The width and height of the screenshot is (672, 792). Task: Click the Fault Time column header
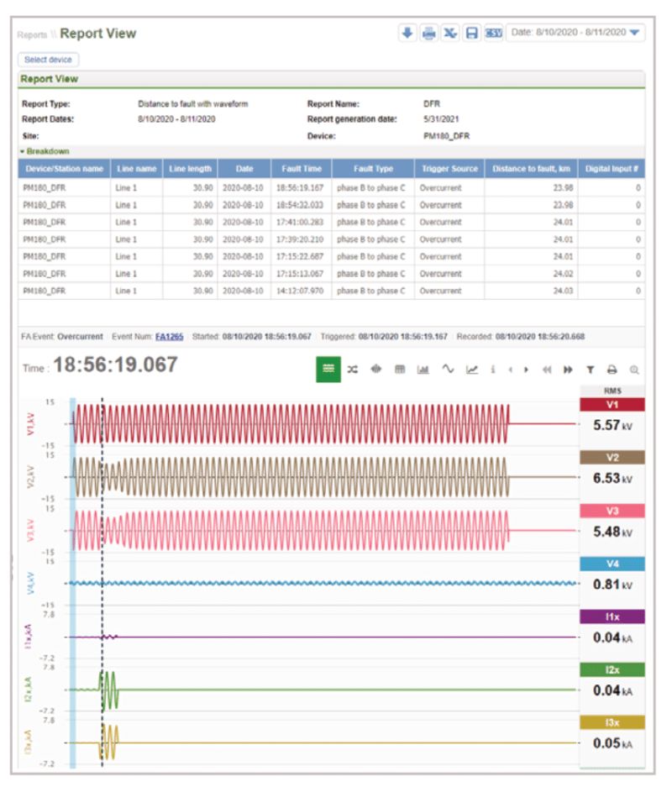301,169
